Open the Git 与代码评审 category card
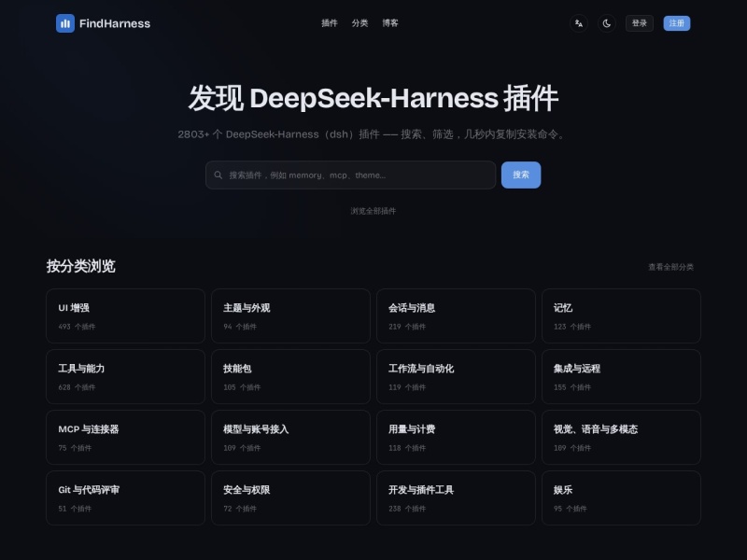 pyautogui.click(x=125, y=498)
